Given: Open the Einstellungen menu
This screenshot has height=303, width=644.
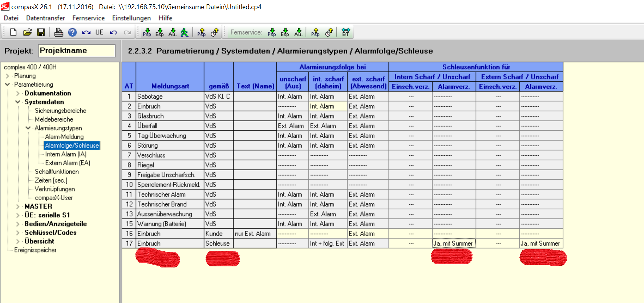Looking at the screenshot, I should (131, 18).
